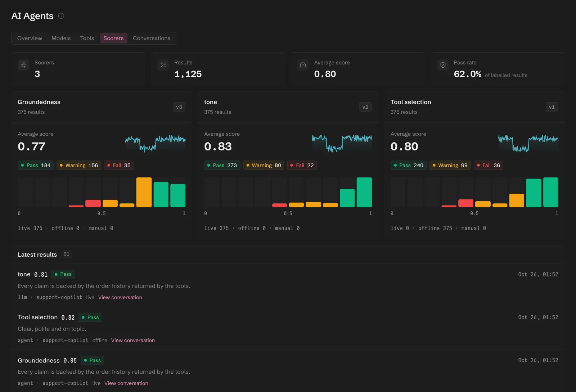Click the Latest results count badge 50
The width and height of the screenshot is (576, 392).
tap(66, 254)
